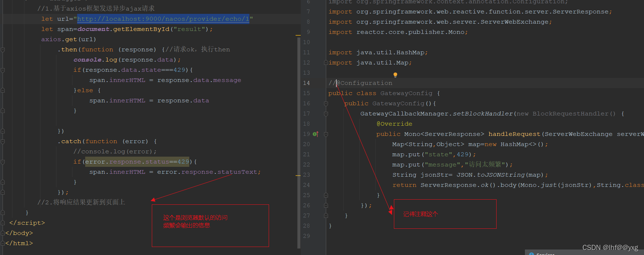Click line number 14 in gutter
Viewport: 644px width, 255px height.
tap(307, 83)
